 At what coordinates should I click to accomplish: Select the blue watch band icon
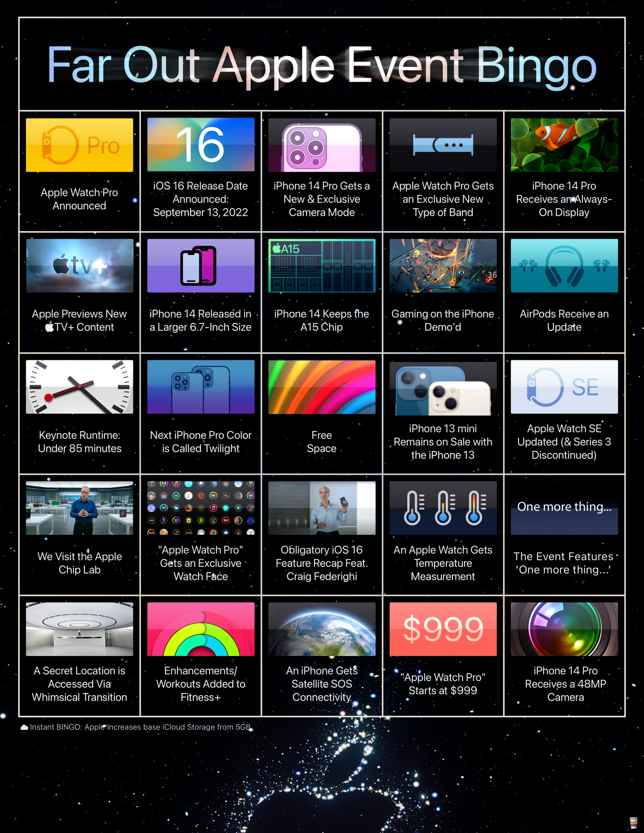click(443, 145)
